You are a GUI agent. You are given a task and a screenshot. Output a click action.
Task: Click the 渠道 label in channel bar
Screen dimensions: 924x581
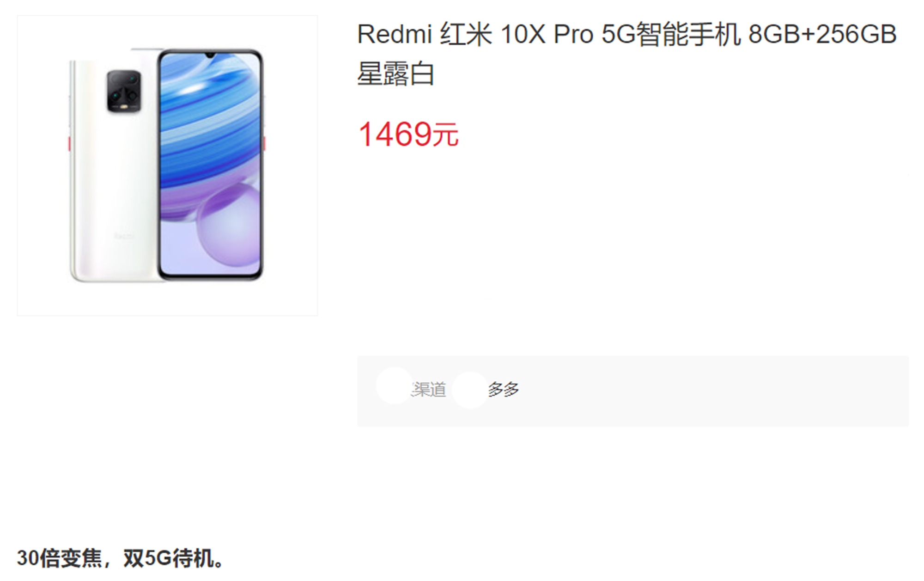pyautogui.click(x=428, y=389)
